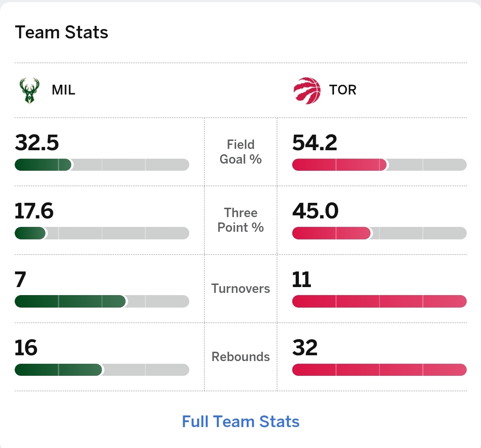Click the Turnovers stat label
Viewport: 481px width, 448px height.
(240, 288)
